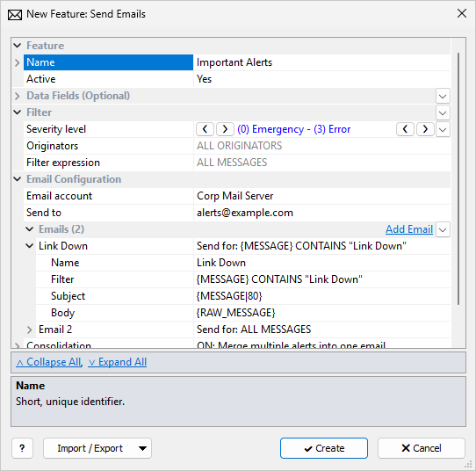Image resolution: width=476 pixels, height=471 pixels.
Task: Increase the upper severity bound arrow
Action: click(x=425, y=129)
